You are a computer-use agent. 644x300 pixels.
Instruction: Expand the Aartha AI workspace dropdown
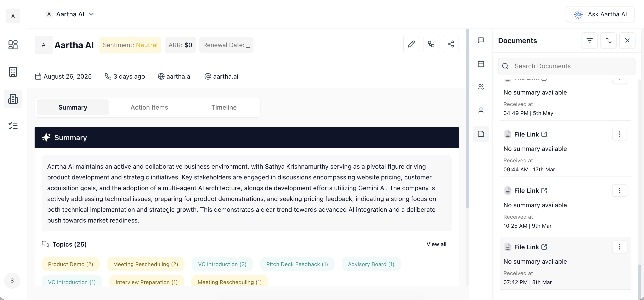pos(91,14)
